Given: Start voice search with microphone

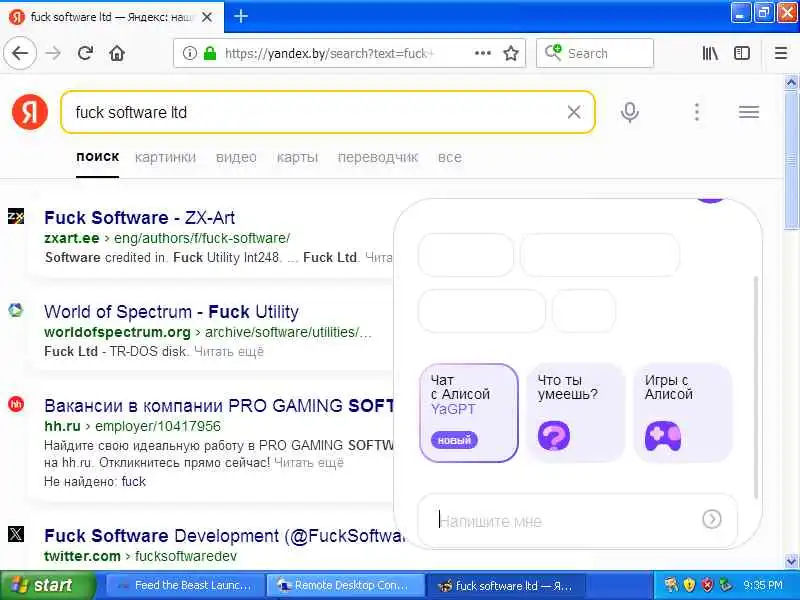Looking at the screenshot, I should coord(630,112).
